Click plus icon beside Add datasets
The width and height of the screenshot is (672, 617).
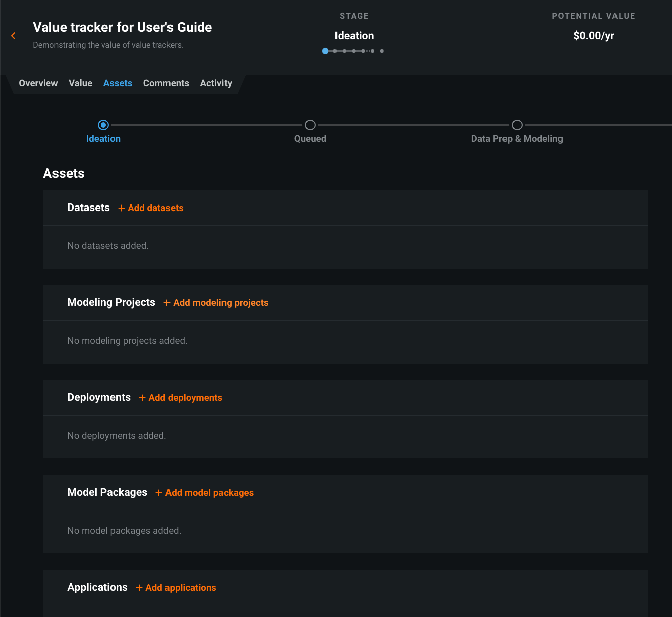pyautogui.click(x=122, y=208)
